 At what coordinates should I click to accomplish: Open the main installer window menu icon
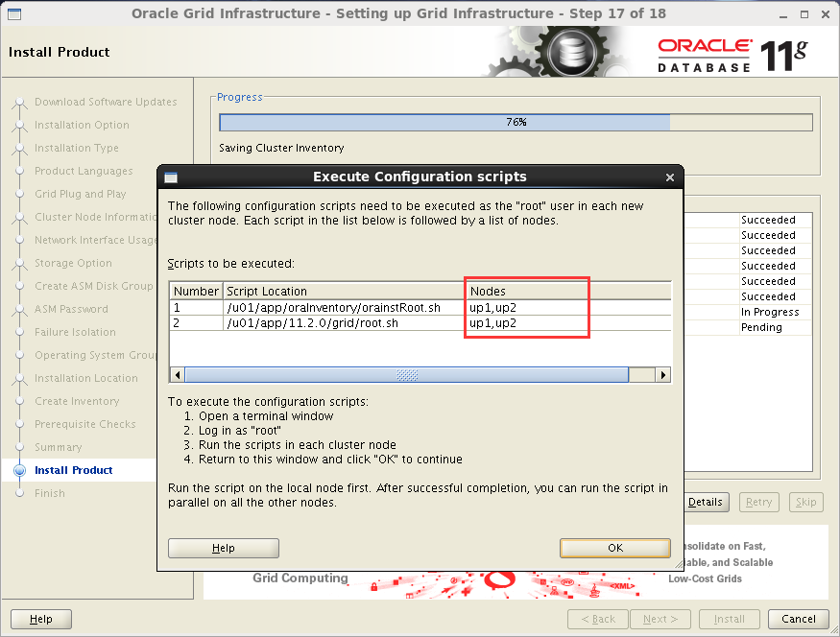(x=14, y=14)
